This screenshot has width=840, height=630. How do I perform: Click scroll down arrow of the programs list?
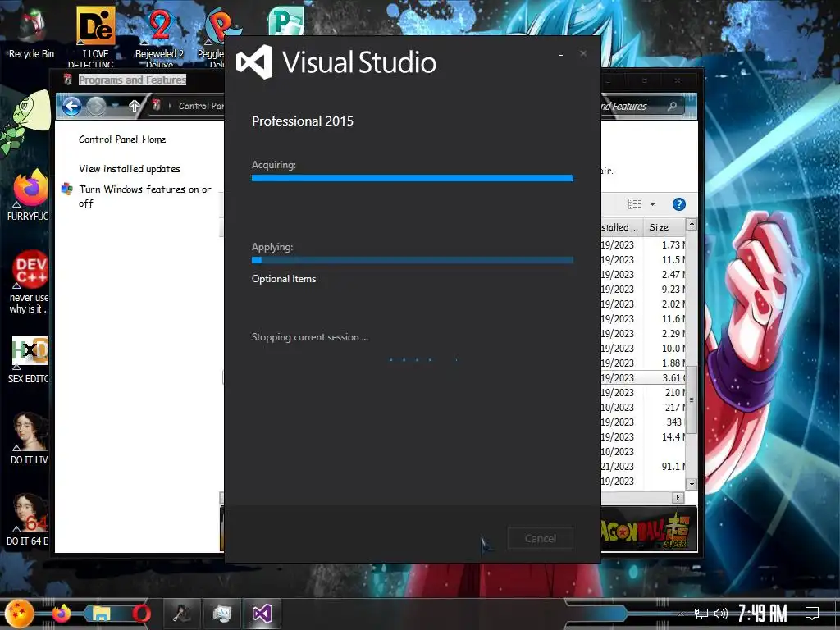pos(692,484)
